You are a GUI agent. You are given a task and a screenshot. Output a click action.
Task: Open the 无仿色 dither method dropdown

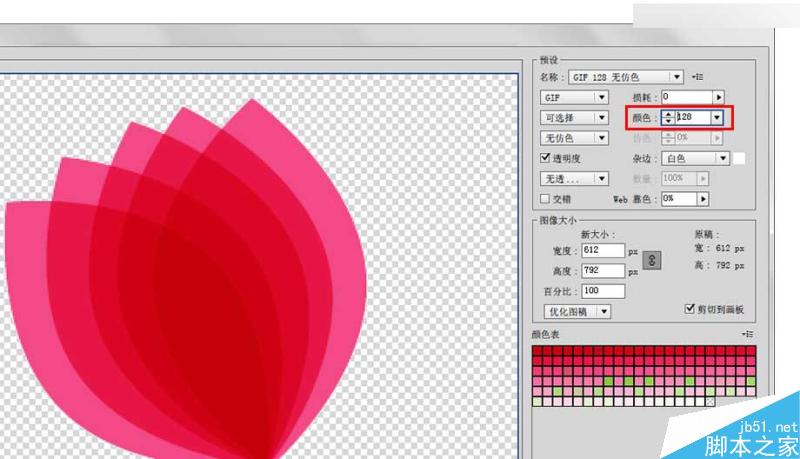click(574, 138)
